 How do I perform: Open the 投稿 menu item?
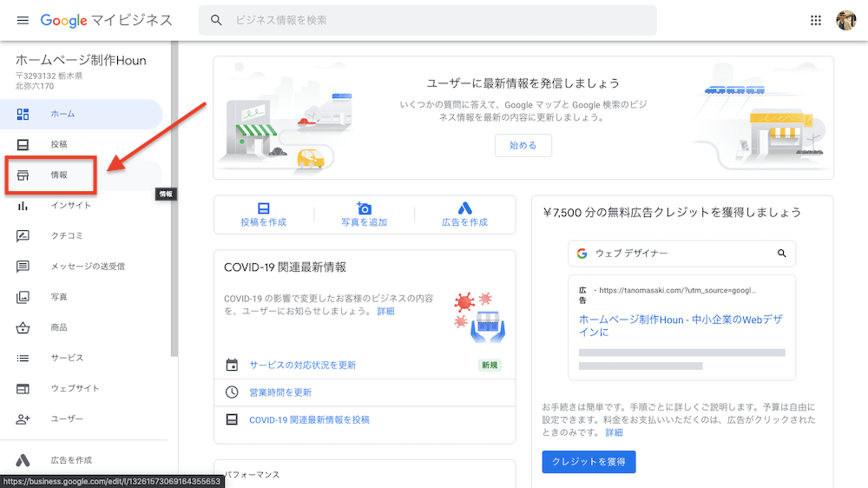(x=82, y=144)
